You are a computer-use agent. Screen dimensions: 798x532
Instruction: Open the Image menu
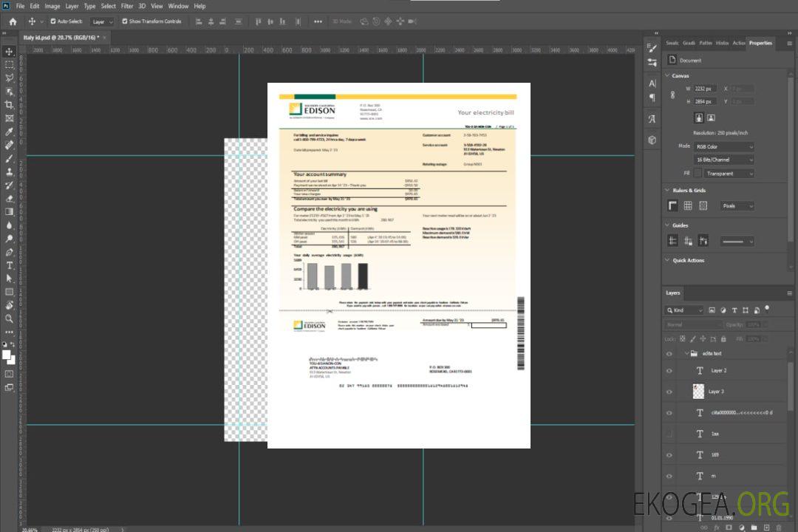point(52,6)
